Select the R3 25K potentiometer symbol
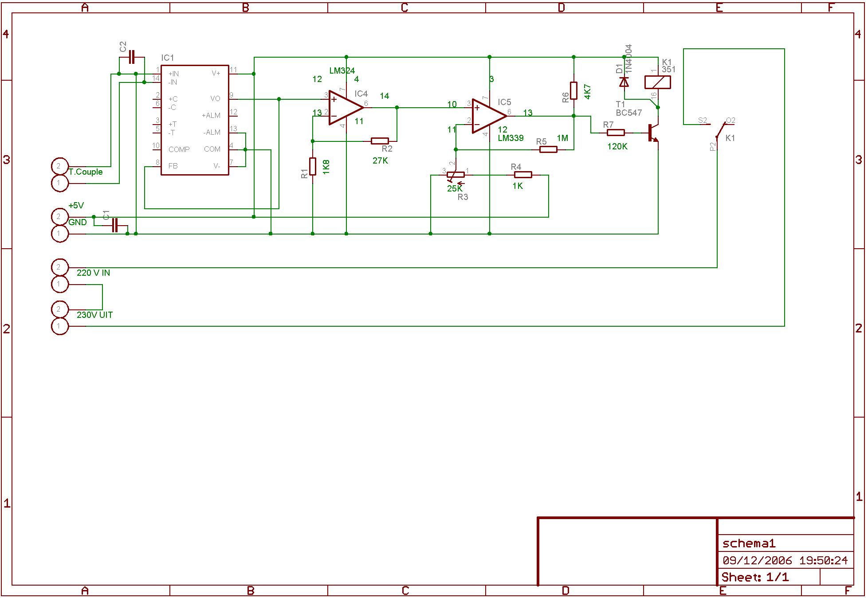The height and width of the screenshot is (598, 868). coord(456,175)
